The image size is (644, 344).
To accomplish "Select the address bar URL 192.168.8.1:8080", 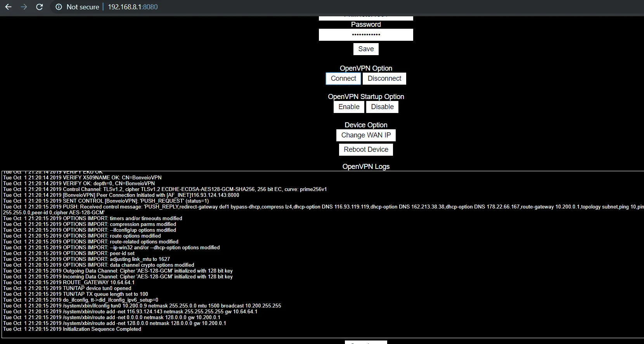I will (x=133, y=7).
